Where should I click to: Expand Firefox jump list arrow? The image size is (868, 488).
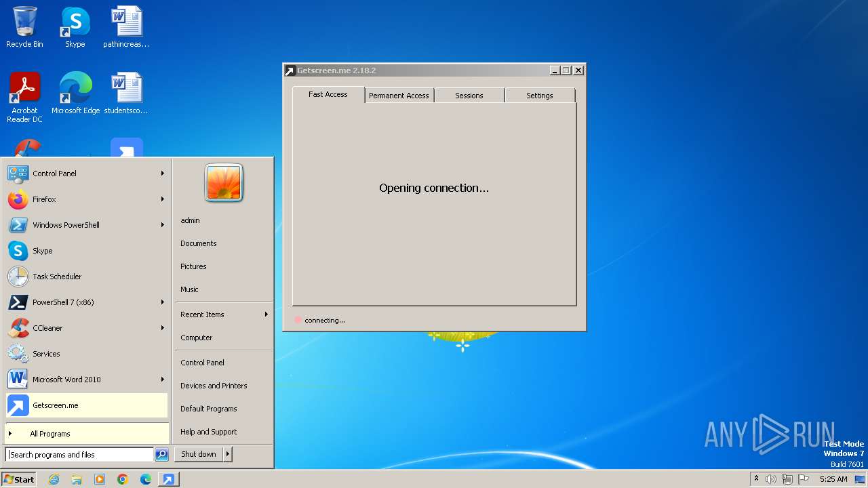pos(163,199)
